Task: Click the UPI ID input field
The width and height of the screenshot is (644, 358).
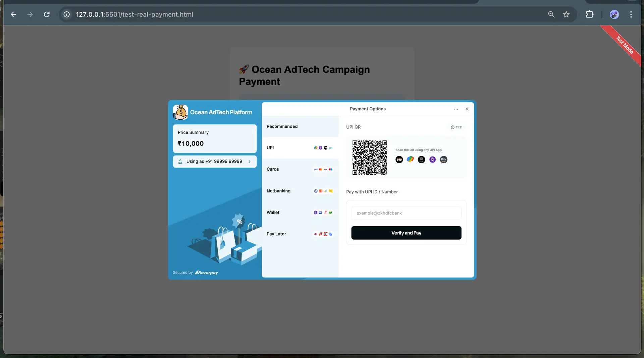Action: coord(406,213)
